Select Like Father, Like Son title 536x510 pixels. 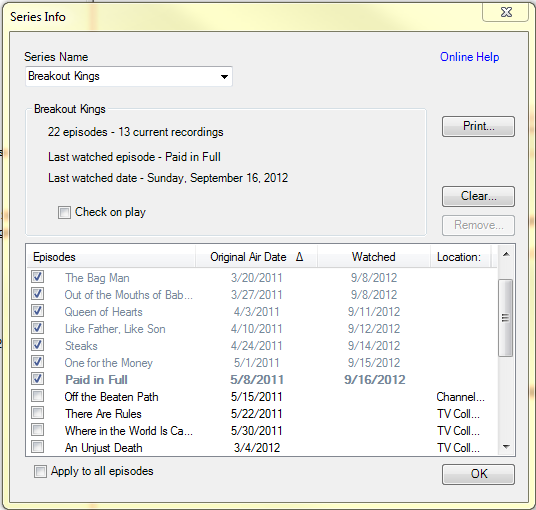pos(115,329)
